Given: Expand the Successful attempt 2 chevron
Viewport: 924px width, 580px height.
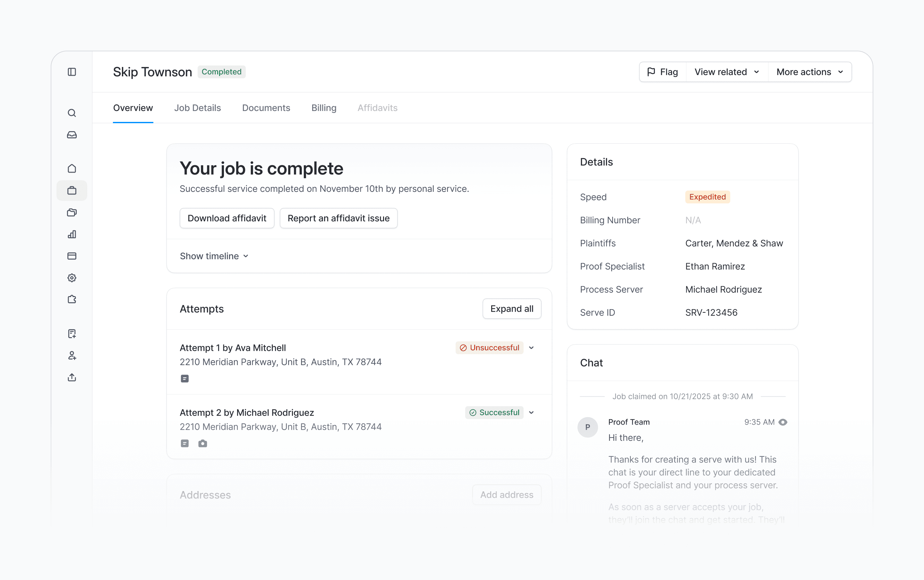Looking at the screenshot, I should 531,412.
